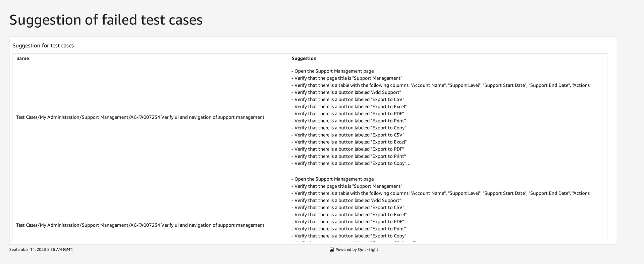This screenshot has width=644, height=264.
Task: Select the first row's AC-FA007254 test case name
Action: (x=140, y=117)
